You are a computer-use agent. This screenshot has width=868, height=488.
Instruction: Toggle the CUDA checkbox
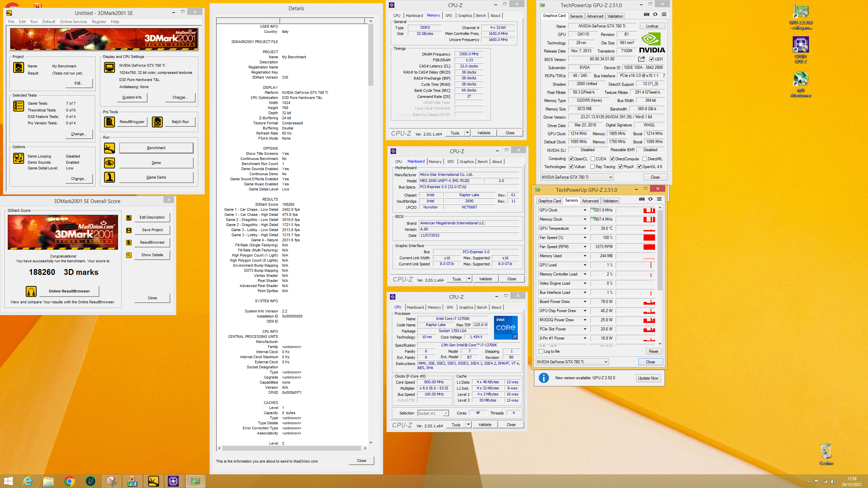pos(593,159)
